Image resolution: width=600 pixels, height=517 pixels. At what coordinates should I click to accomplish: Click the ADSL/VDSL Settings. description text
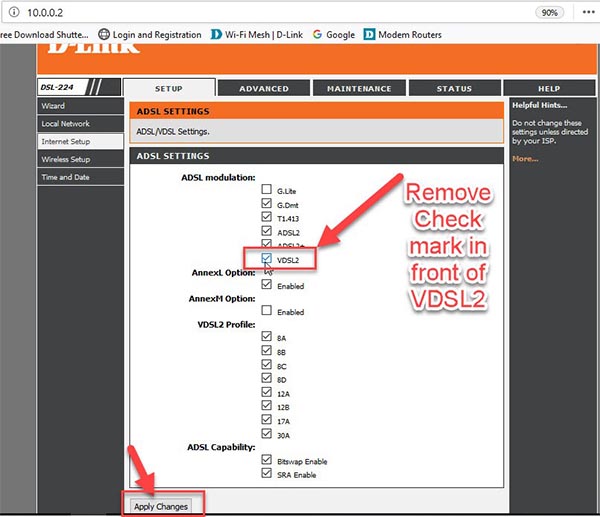click(x=173, y=131)
